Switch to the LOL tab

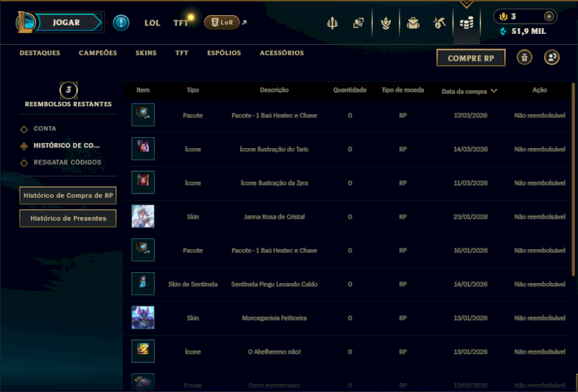pyautogui.click(x=152, y=23)
